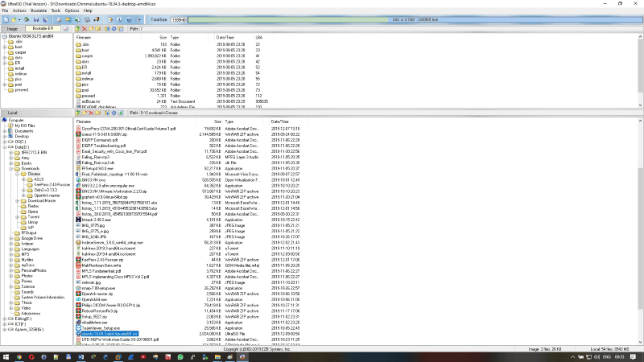Viewport: 644px width, 362px height.
Task: Open WhatsApp from the taskbar
Action: click(x=180, y=357)
